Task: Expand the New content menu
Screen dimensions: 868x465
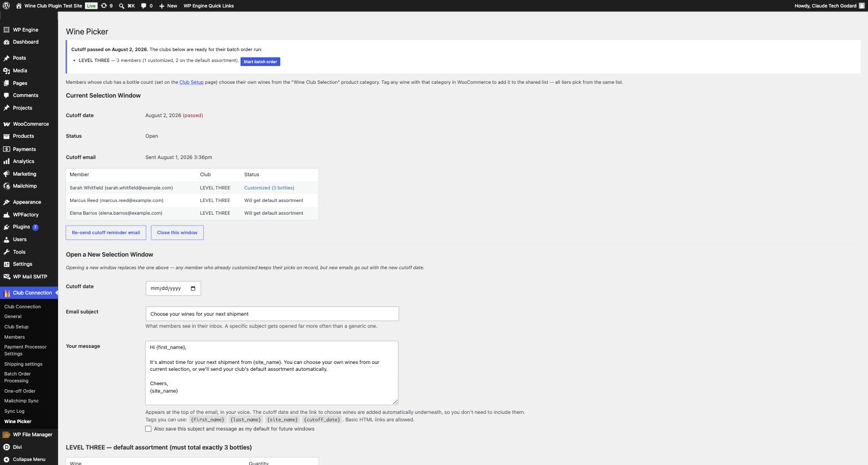Action: [168, 6]
